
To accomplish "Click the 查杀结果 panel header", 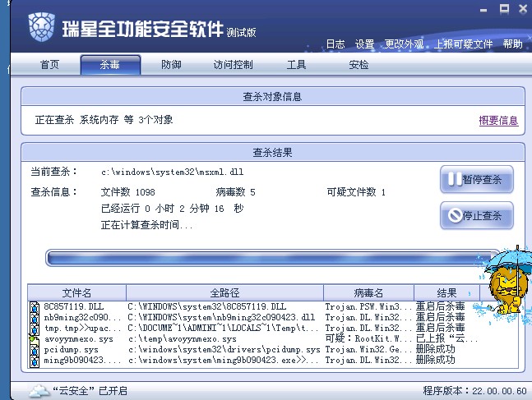I will 273,153.
